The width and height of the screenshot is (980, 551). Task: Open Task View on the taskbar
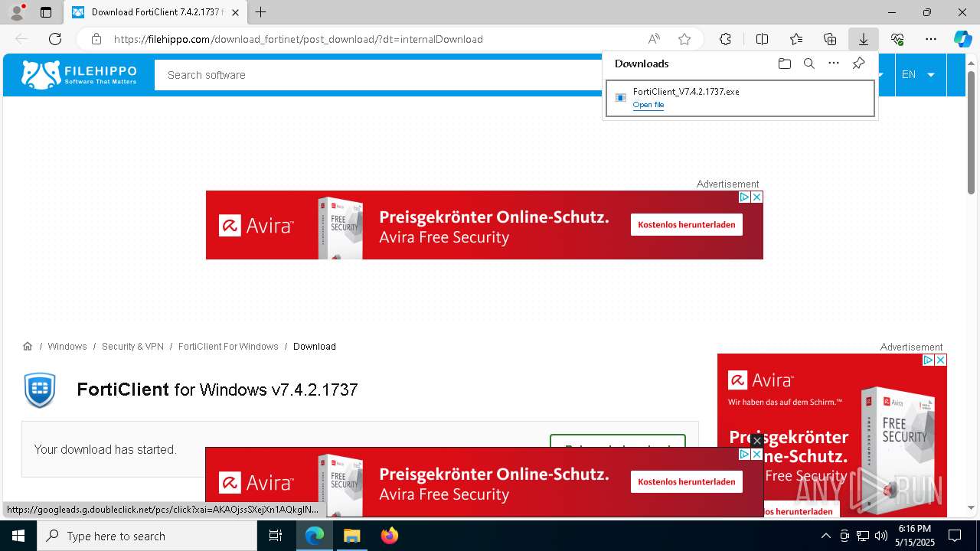(276, 536)
